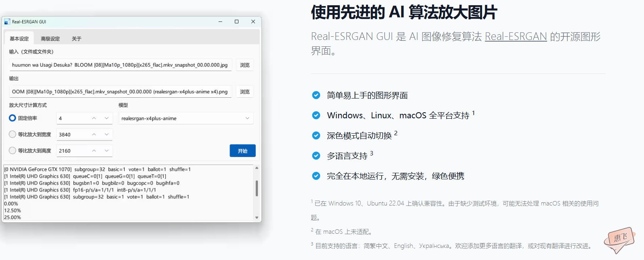Click the log scrollbar up arrow
644x260 pixels.
[x=257, y=168]
